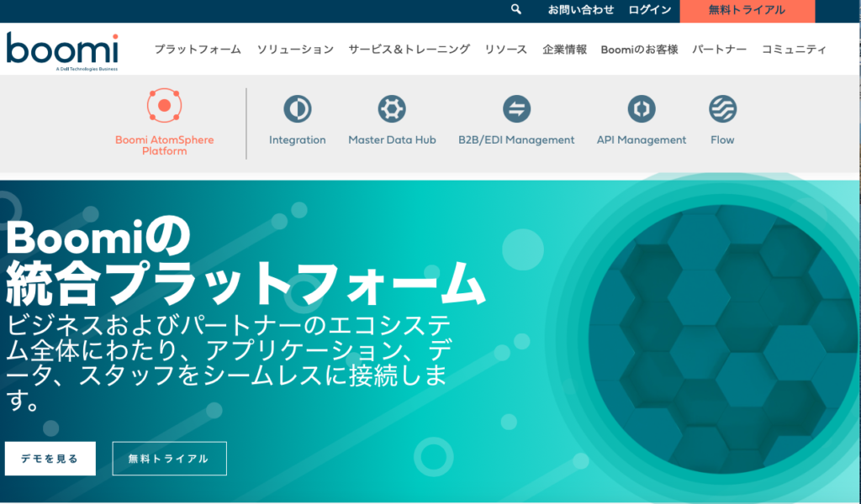861x504 pixels.
Task: Click the お問い合わせ link
Action: pyautogui.click(x=581, y=10)
